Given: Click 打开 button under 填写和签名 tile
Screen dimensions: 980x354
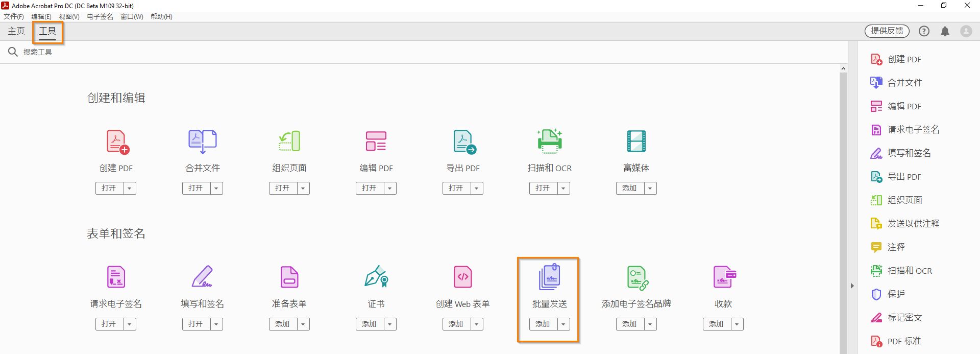Looking at the screenshot, I should tap(196, 324).
